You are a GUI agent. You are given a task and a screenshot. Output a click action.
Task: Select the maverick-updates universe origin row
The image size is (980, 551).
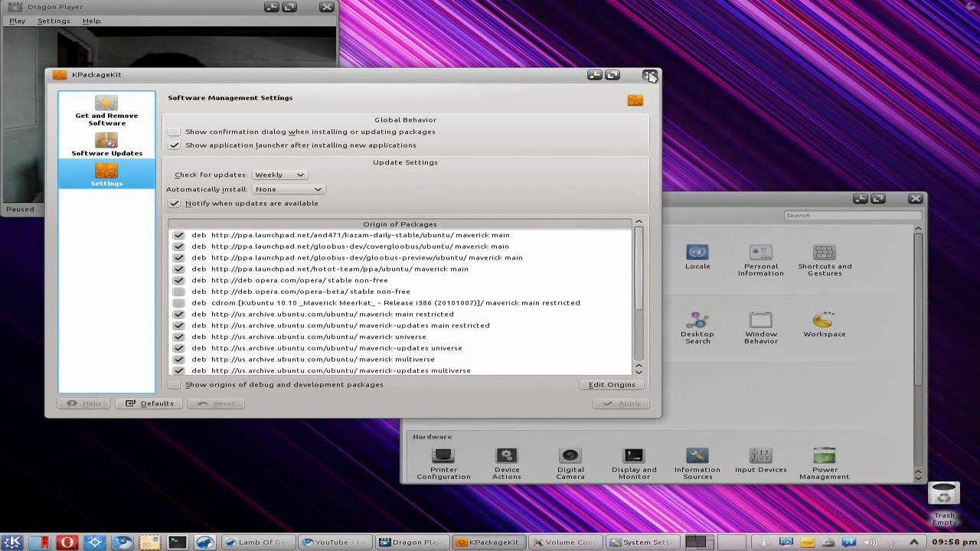click(x=401, y=348)
